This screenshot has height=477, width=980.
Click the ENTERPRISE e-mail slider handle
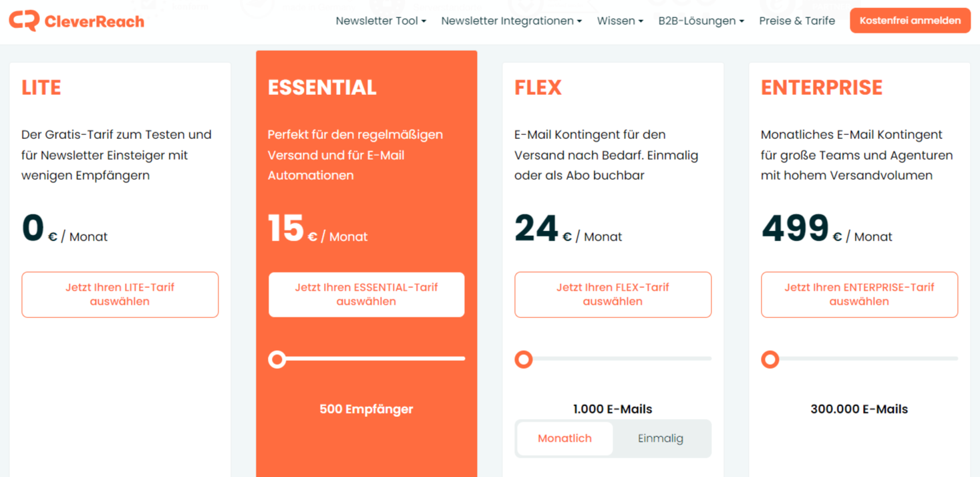[x=770, y=359]
